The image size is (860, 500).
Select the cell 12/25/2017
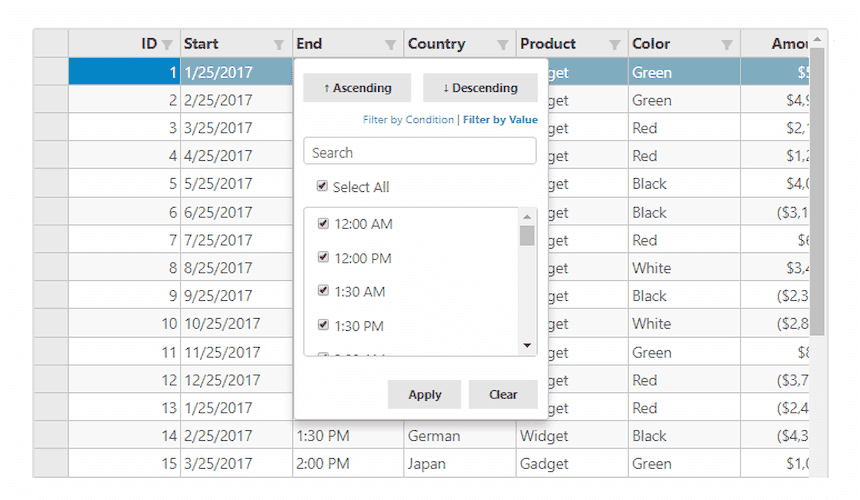tap(236, 380)
